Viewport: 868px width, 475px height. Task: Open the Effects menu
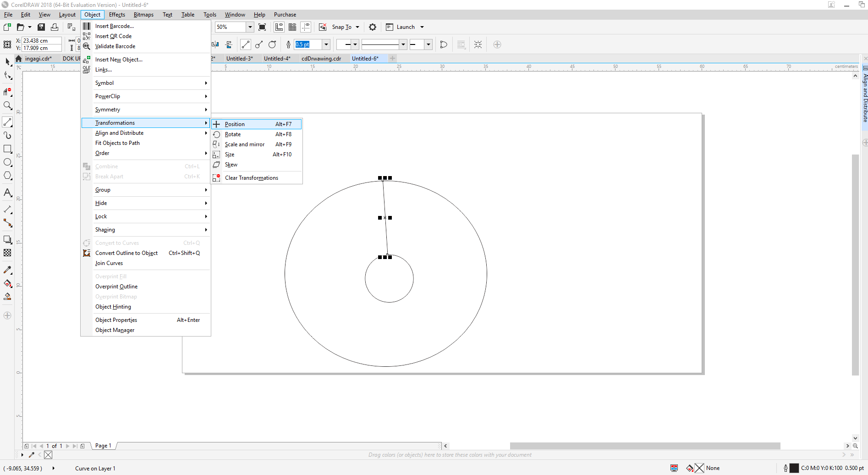[117, 15]
